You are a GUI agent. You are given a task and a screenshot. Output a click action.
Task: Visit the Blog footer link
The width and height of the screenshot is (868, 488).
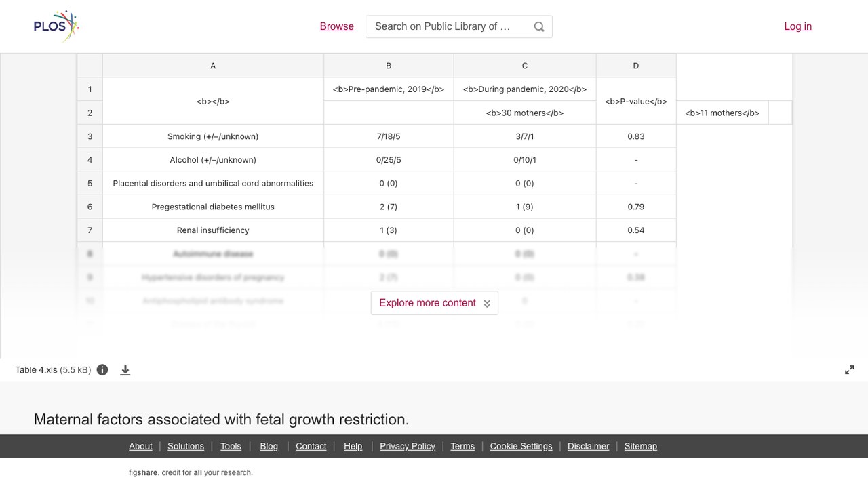pos(269,446)
